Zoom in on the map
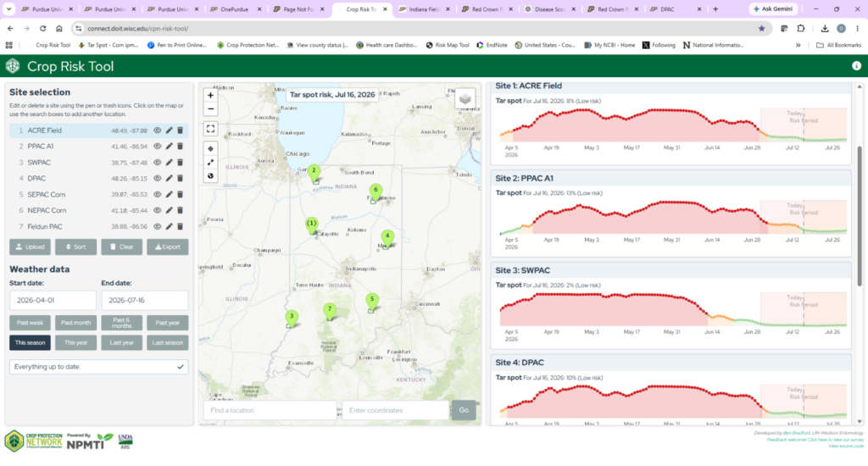Viewport: 868px width, 466px height. point(210,95)
